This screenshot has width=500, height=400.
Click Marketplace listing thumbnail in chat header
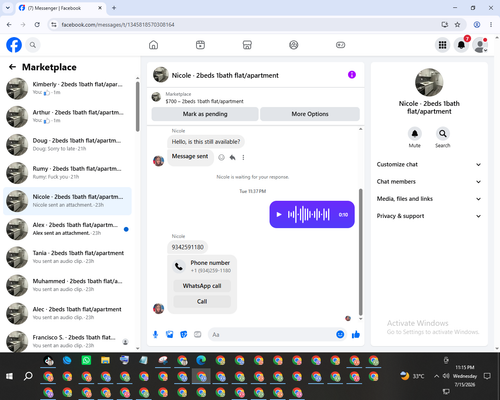(156, 97)
